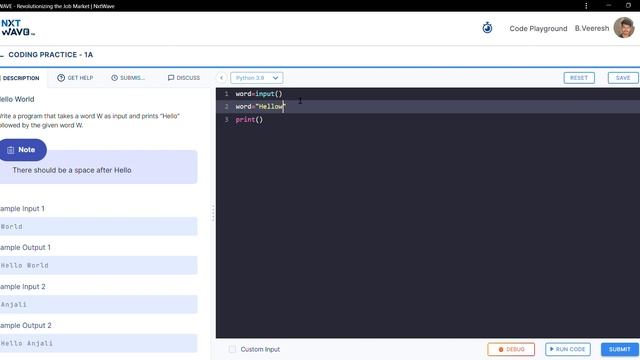
Task: Open the Python 3.9 language dropdown
Action: click(x=257, y=78)
